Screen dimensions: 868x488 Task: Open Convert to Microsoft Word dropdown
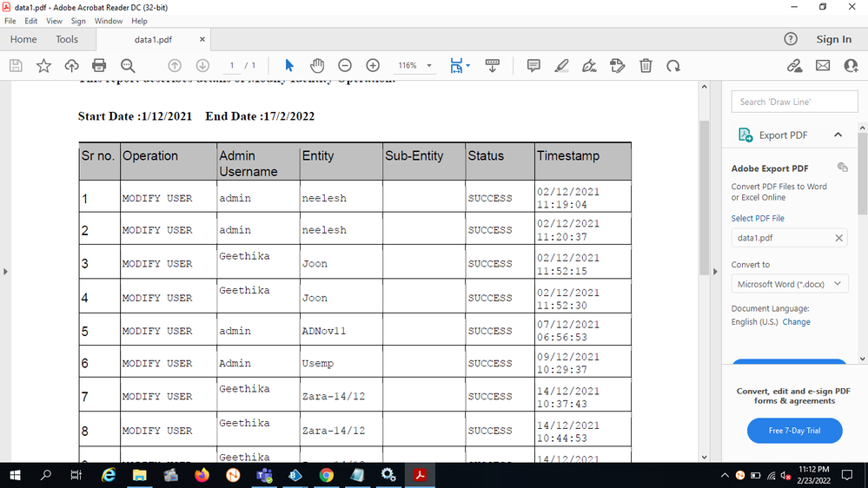(790, 284)
